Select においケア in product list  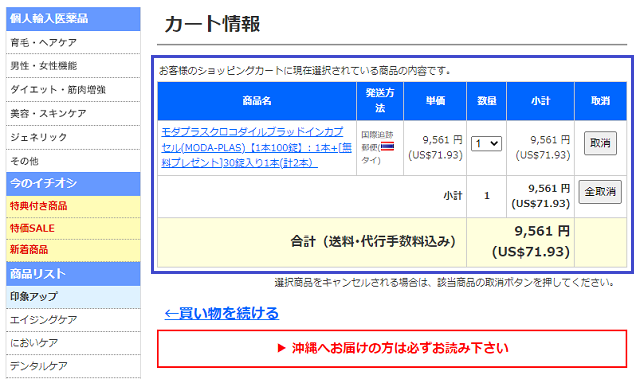(73, 343)
